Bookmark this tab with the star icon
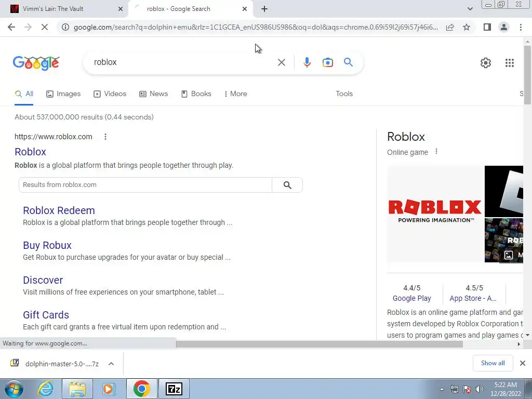 (467, 27)
